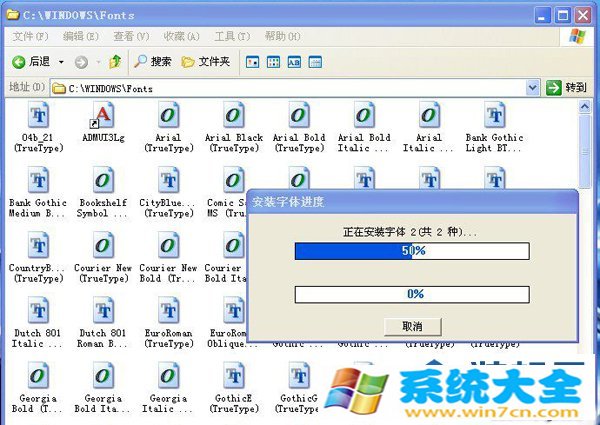Select the Courier New (TrueType) font icon
Image resolution: width=600 pixels, height=425 pixels.
[x=103, y=245]
